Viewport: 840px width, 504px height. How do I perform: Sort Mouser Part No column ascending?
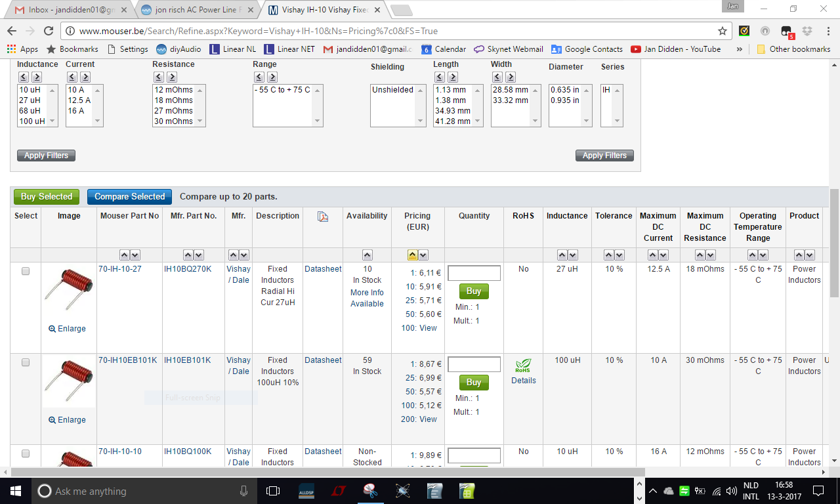(124, 255)
